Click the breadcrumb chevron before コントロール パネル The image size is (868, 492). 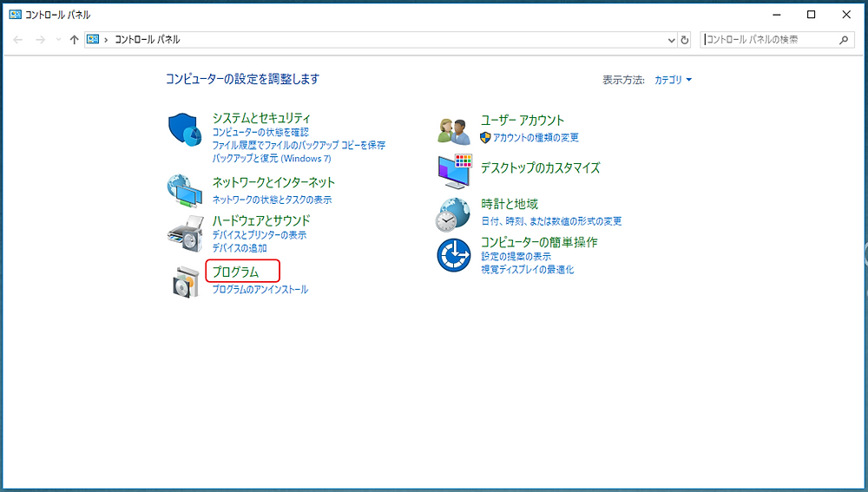(106, 40)
